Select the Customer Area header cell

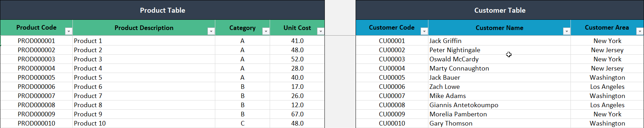pyautogui.click(x=607, y=28)
